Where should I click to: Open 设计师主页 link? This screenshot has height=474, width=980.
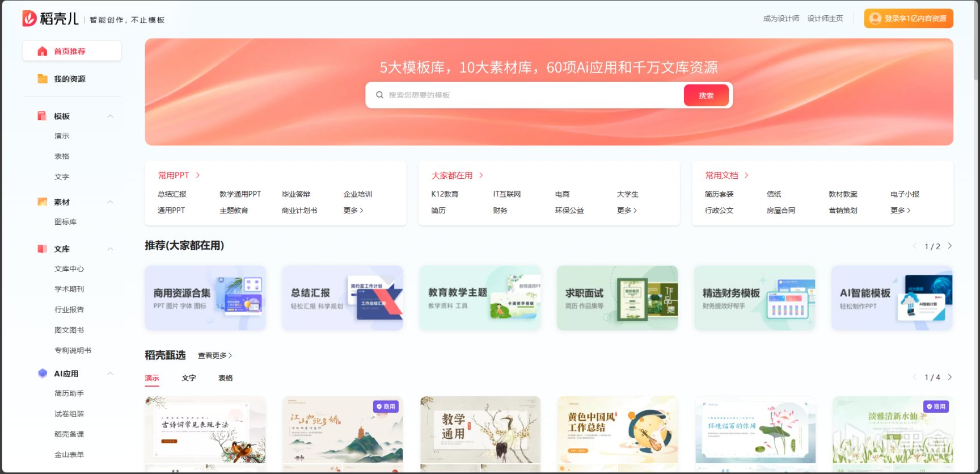[825, 19]
